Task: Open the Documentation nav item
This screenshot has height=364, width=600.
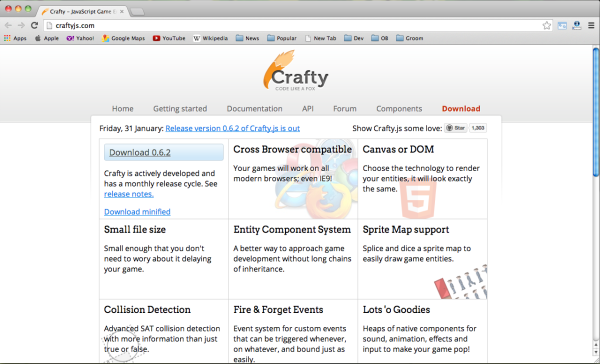Action: pyautogui.click(x=254, y=109)
